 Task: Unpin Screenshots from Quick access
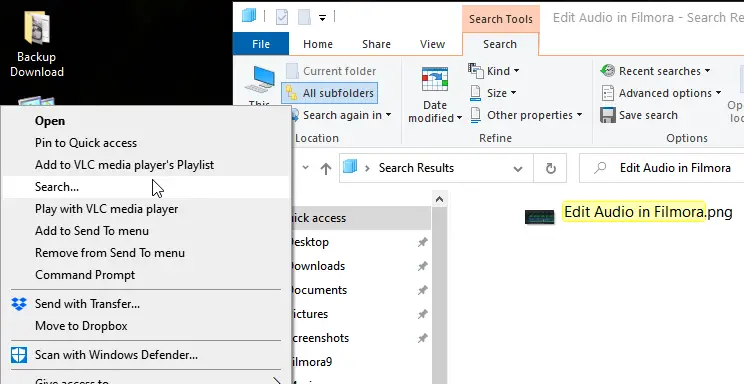[x=422, y=338]
